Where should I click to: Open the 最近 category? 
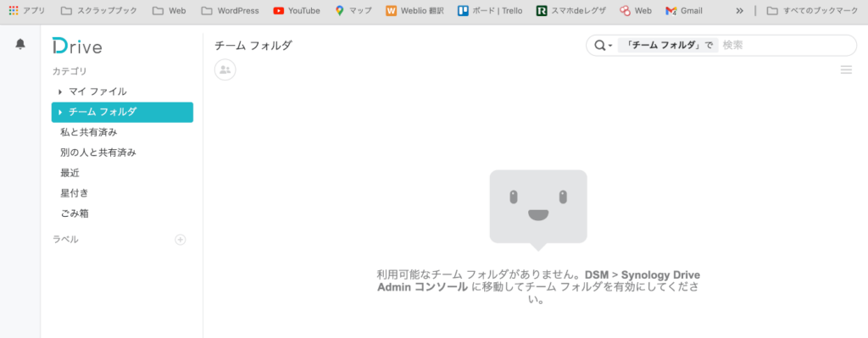(x=70, y=173)
